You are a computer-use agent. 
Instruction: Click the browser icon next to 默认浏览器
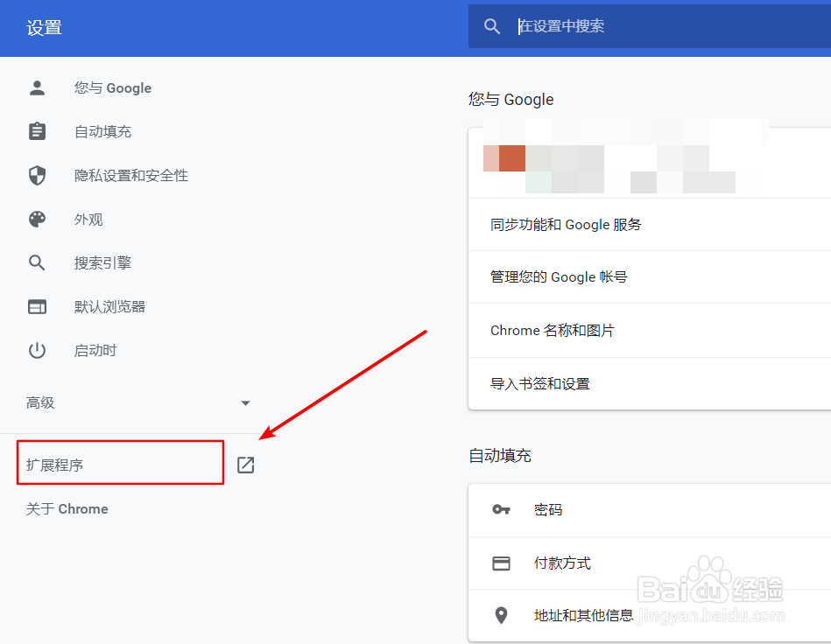[x=37, y=306]
